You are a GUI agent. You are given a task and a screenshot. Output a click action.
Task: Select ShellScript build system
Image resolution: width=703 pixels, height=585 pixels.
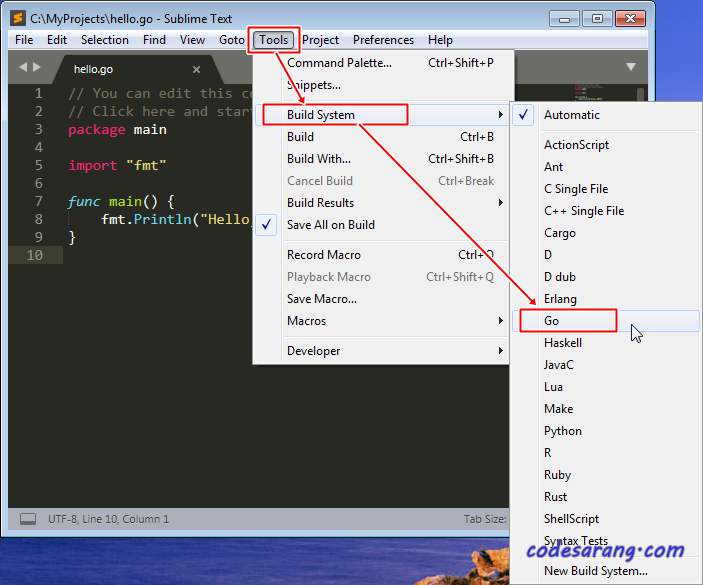[x=606, y=518]
